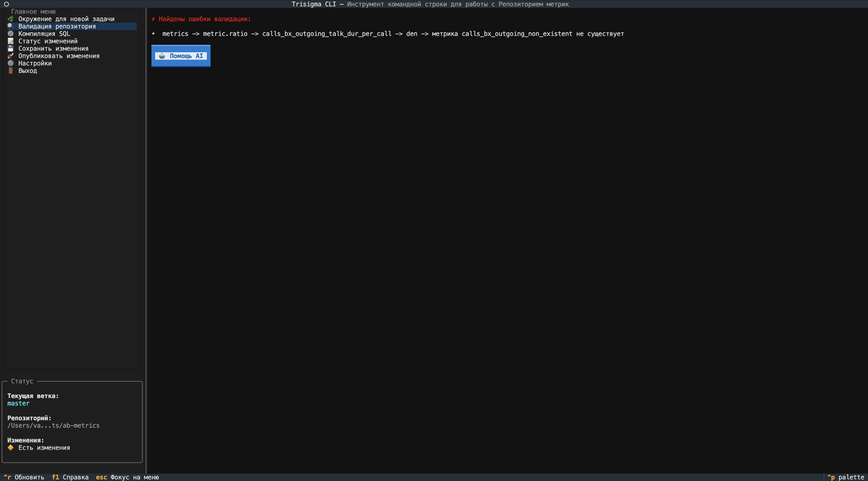Click the circle indicator in the window titlebar
Viewport: 868px width, 481px height.
coord(6,4)
